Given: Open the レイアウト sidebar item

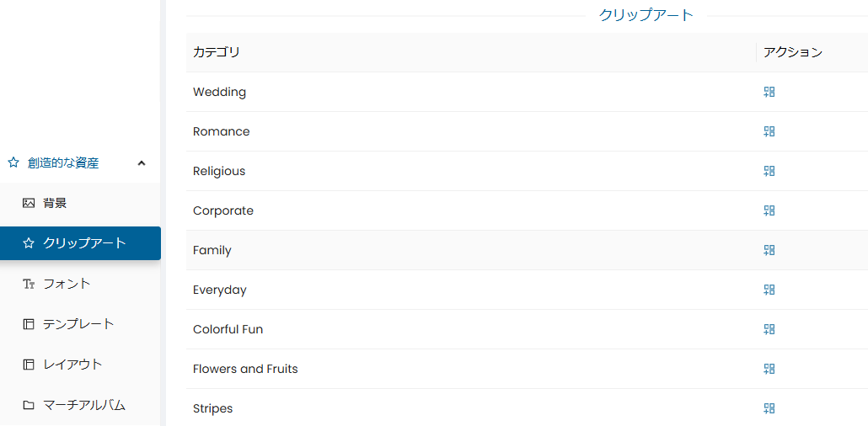Looking at the screenshot, I should tap(80, 365).
